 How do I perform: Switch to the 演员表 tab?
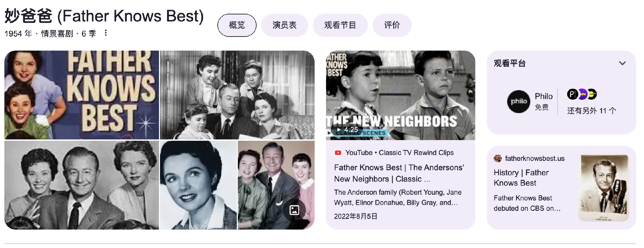[284, 25]
